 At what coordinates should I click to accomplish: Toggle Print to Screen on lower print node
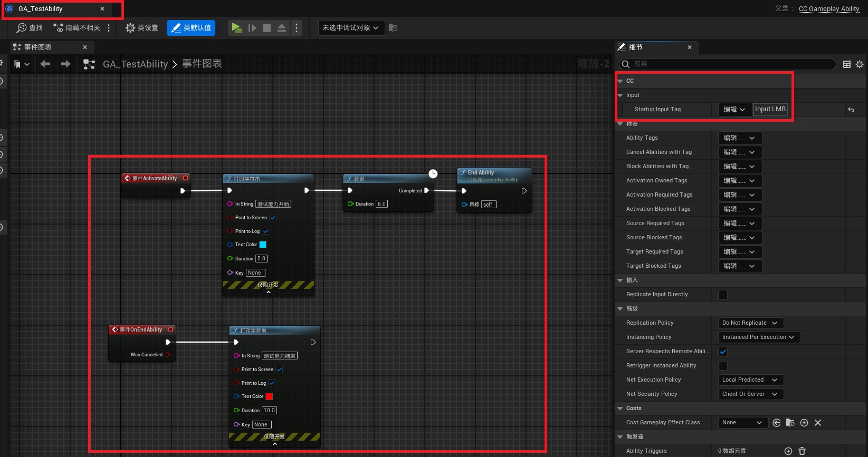[280, 370]
